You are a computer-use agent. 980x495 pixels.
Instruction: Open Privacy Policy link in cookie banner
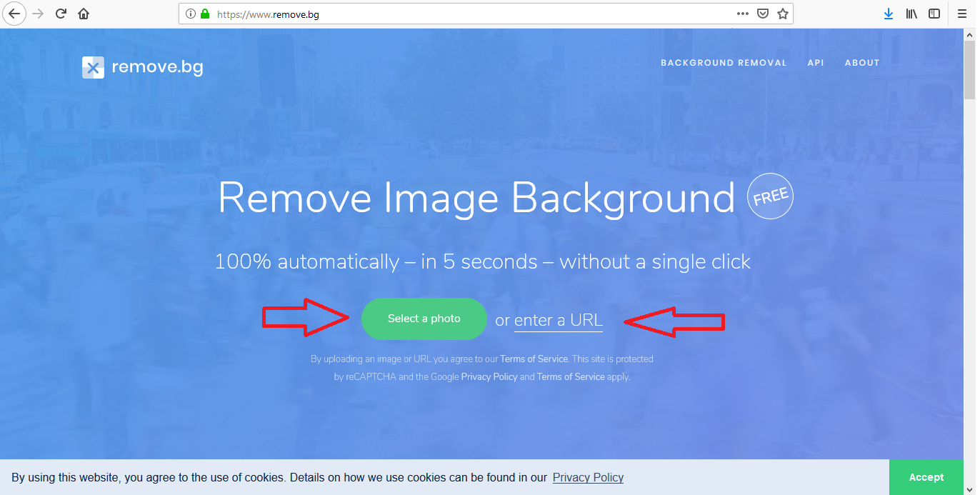click(588, 477)
